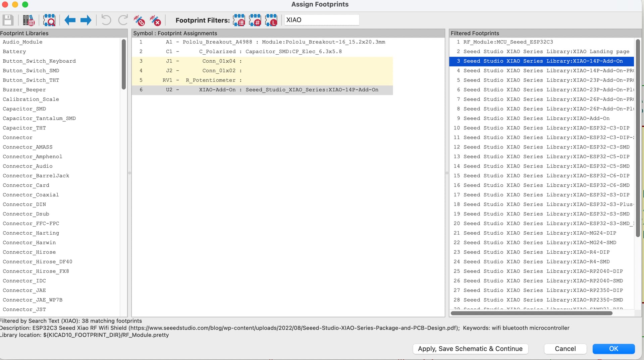The image size is (644, 360).
Task: Select footprint XIAO-14P-Add-On
Action: click(x=541, y=61)
